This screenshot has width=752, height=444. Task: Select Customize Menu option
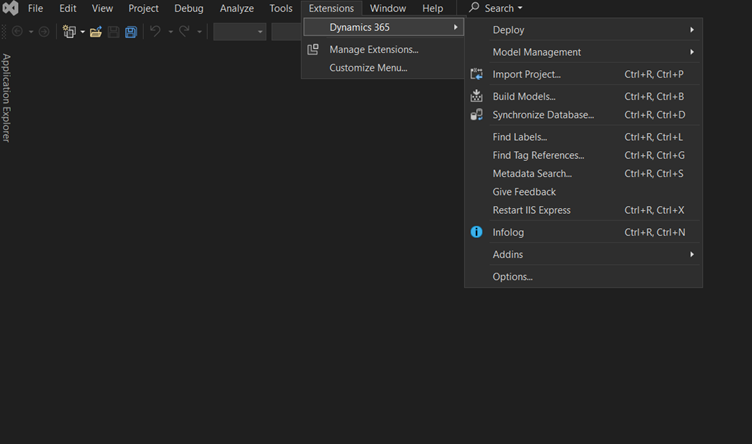click(x=368, y=68)
